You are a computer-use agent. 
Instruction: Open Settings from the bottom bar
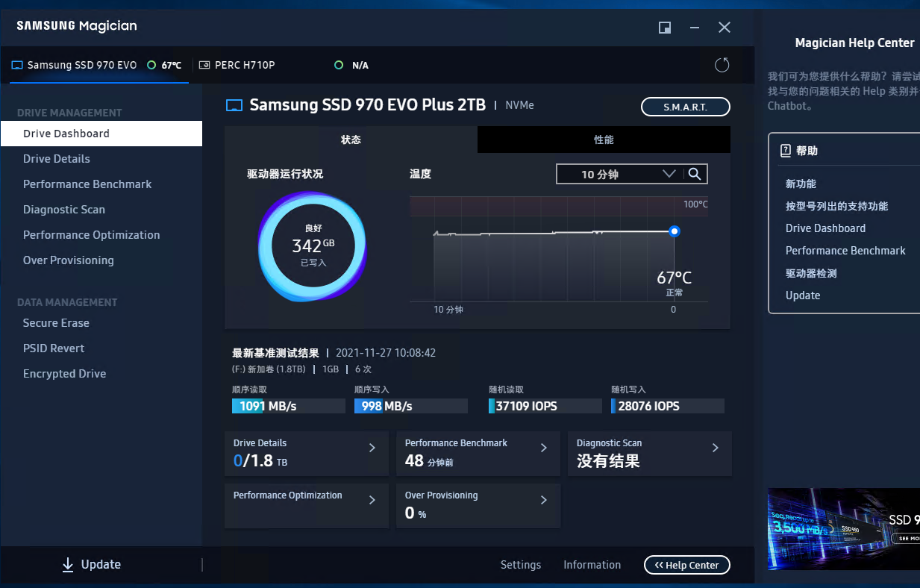point(520,565)
